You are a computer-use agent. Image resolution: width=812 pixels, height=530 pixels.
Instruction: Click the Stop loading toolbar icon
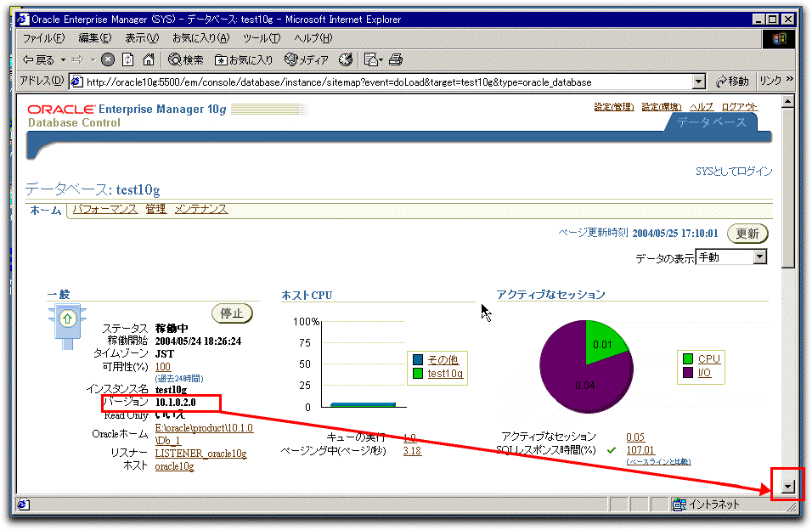(108, 60)
